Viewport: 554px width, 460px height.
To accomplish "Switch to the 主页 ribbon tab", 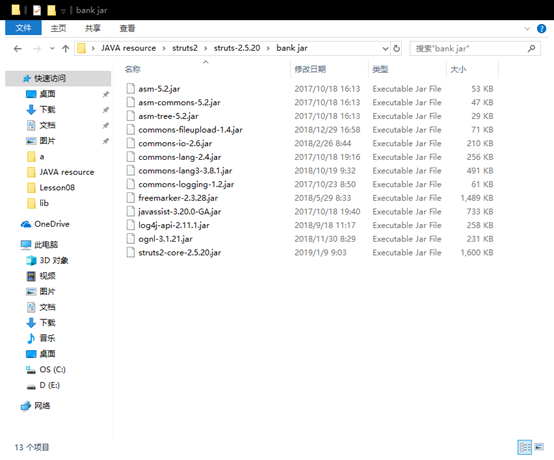I will (x=58, y=28).
